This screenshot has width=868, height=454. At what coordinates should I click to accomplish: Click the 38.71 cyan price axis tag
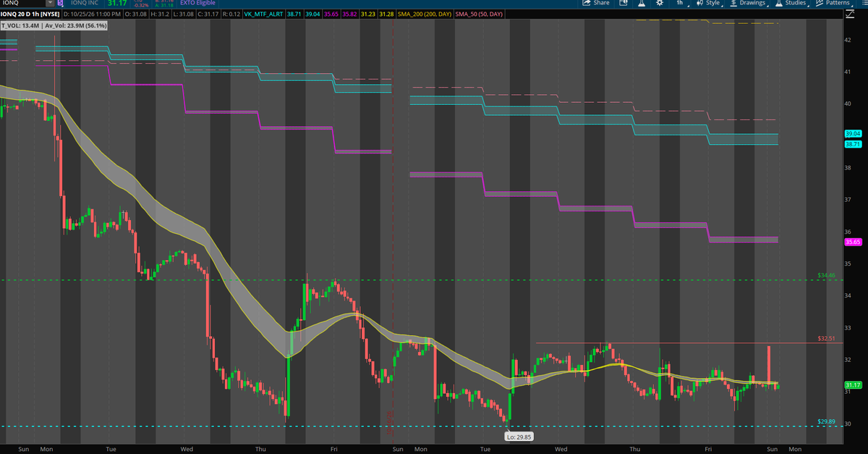(x=852, y=144)
